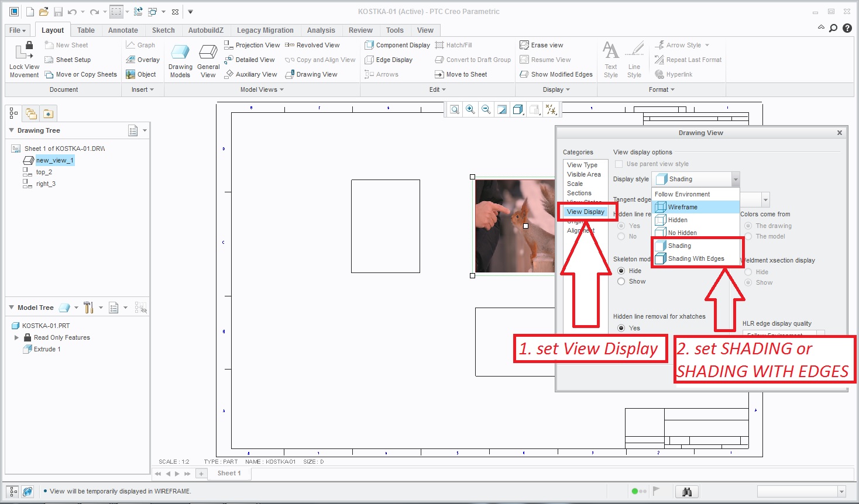Screen dimensions: 859x504
Task: Create a new file from quick access toolbar
Action: 30,12
